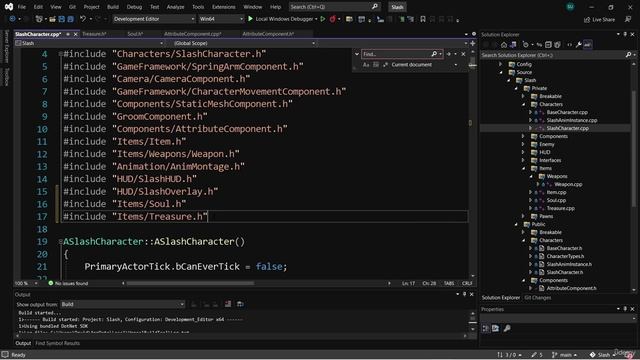
Task: Click Property Pages wrench in Properties panel
Action: click(x=507, y=328)
